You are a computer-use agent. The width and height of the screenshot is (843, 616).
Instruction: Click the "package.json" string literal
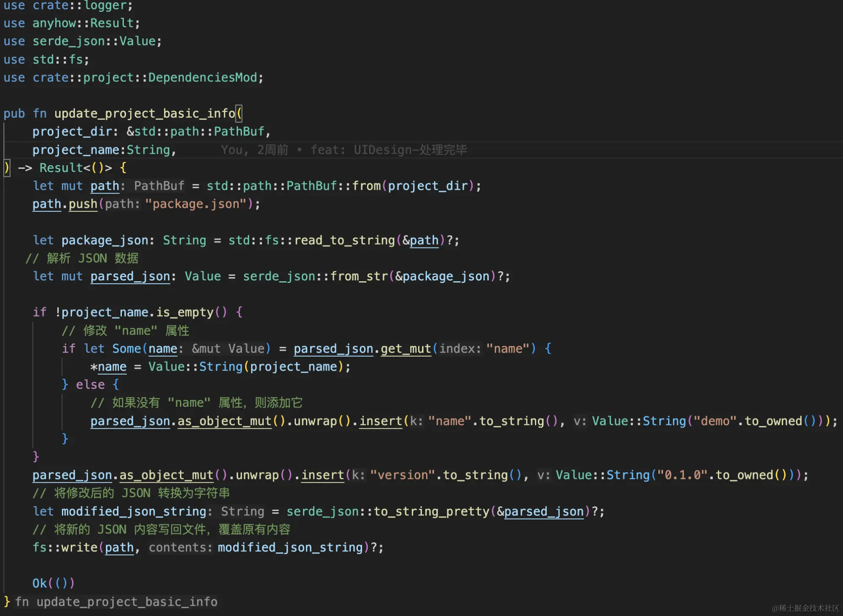coord(196,204)
